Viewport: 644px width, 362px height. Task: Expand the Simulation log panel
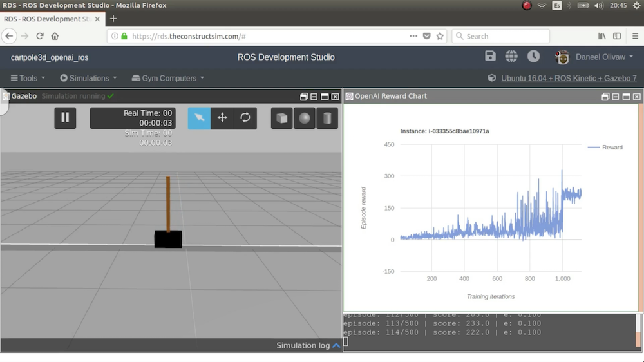coord(308,345)
